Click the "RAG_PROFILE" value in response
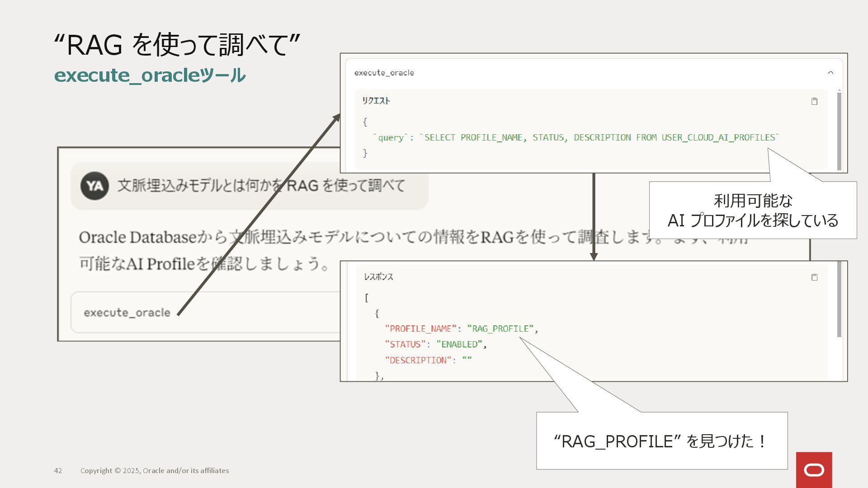Screen dimensions: 868x488 pos(500,328)
